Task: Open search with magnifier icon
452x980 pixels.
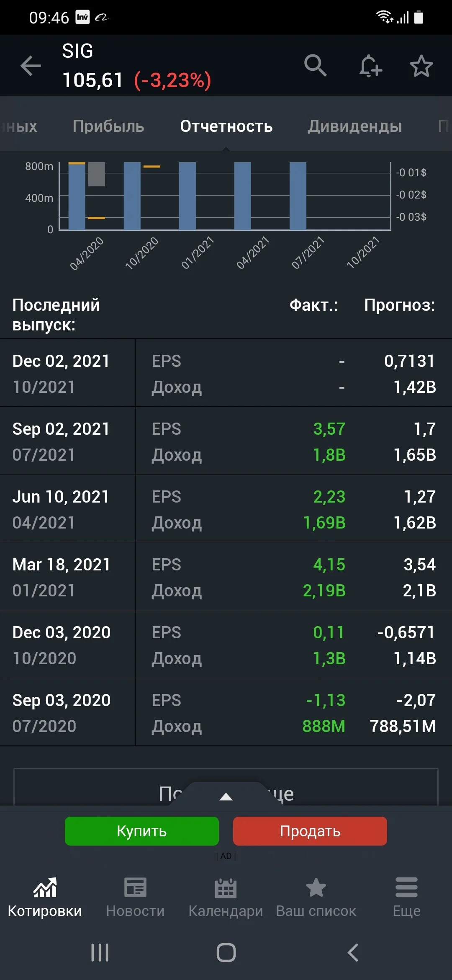Action: (x=315, y=65)
